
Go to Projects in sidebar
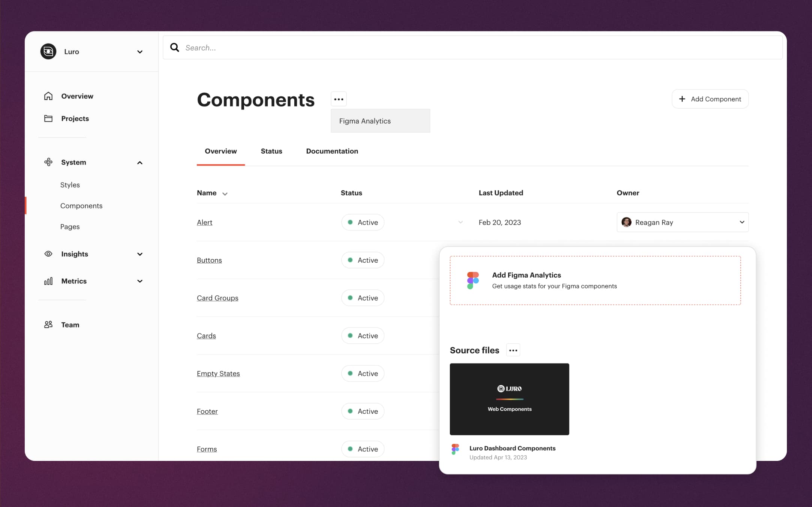(x=75, y=118)
